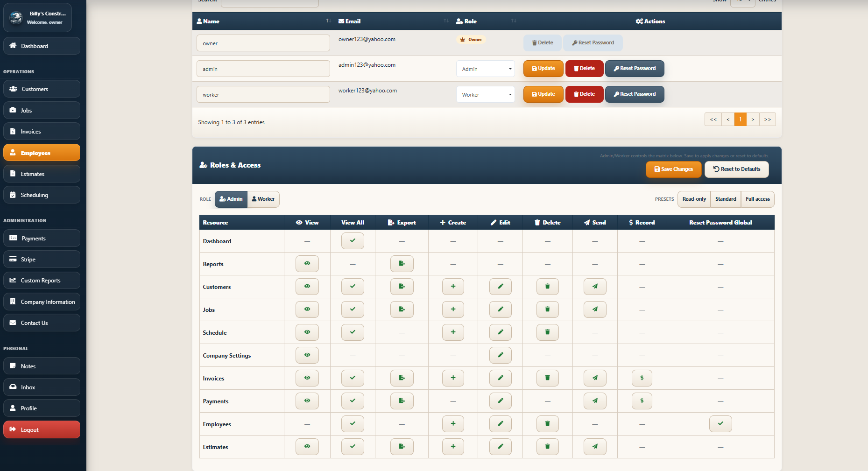
Task: Toggle View All for Estimates row
Action: pyautogui.click(x=353, y=446)
